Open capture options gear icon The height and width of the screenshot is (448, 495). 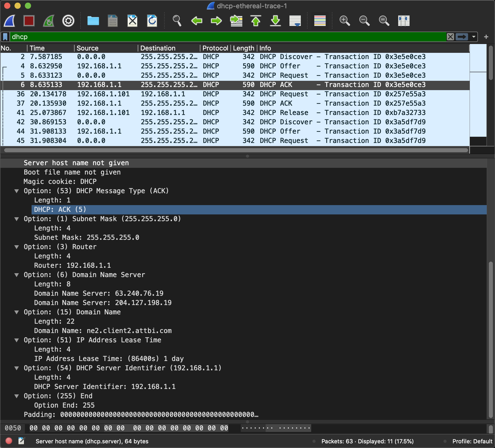click(x=68, y=21)
